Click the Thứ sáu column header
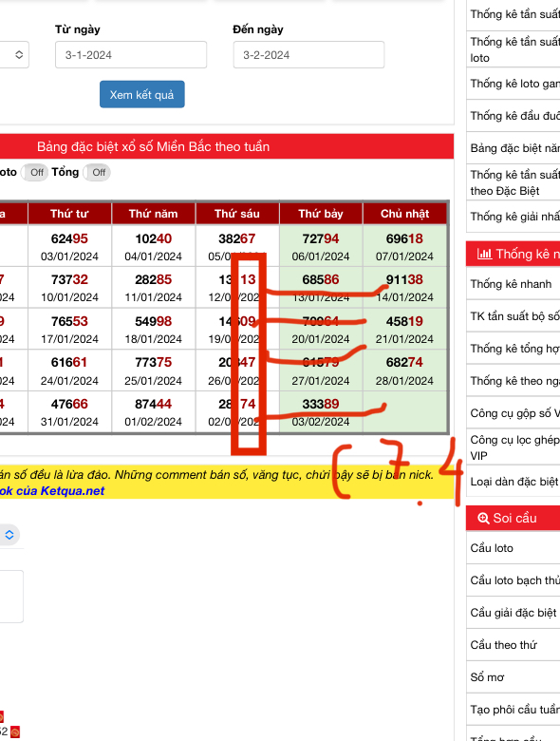560x741 pixels. pyautogui.click(x=237, y=214)
